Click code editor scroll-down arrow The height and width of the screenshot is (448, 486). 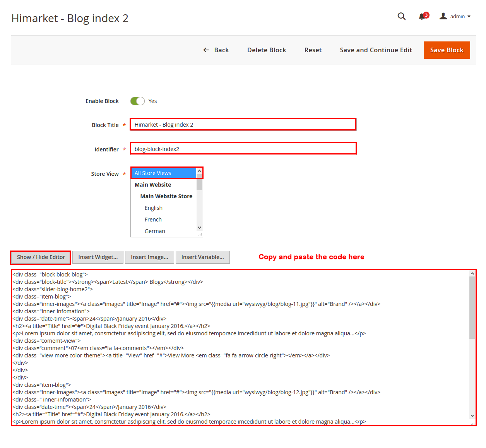472,416
